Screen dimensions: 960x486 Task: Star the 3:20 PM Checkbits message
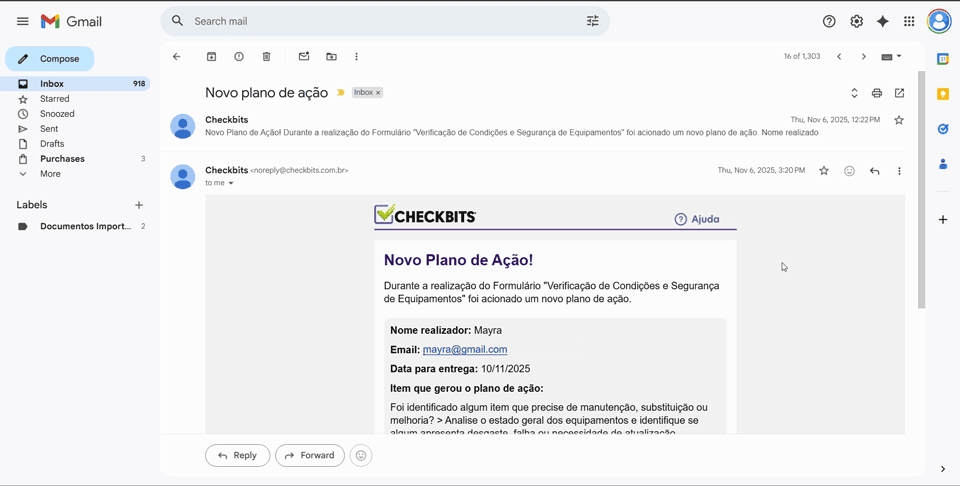click(824, 171)
